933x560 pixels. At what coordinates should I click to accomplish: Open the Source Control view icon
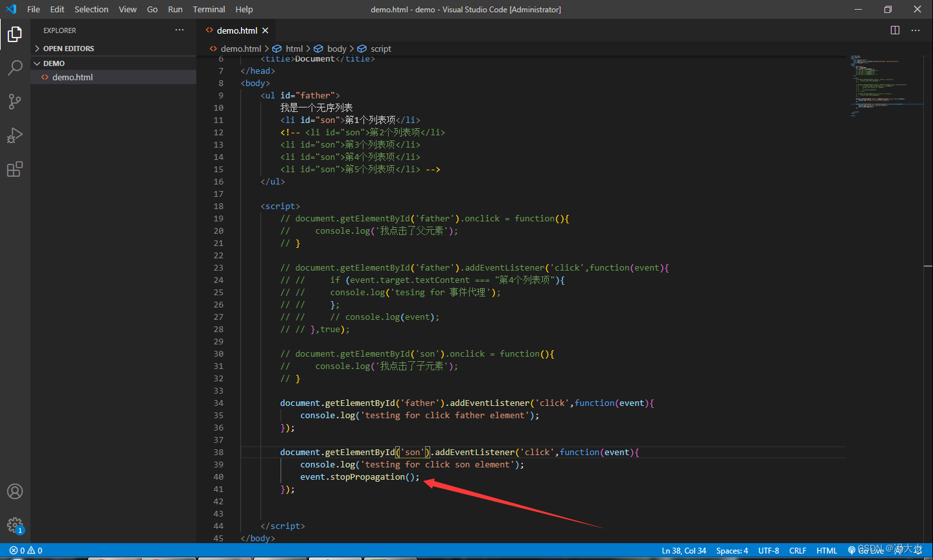(x=14, y=102)
